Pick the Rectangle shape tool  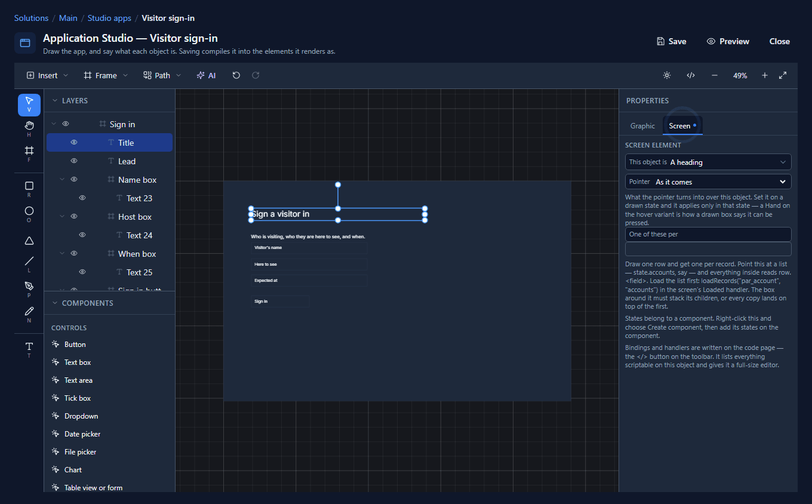29,189
